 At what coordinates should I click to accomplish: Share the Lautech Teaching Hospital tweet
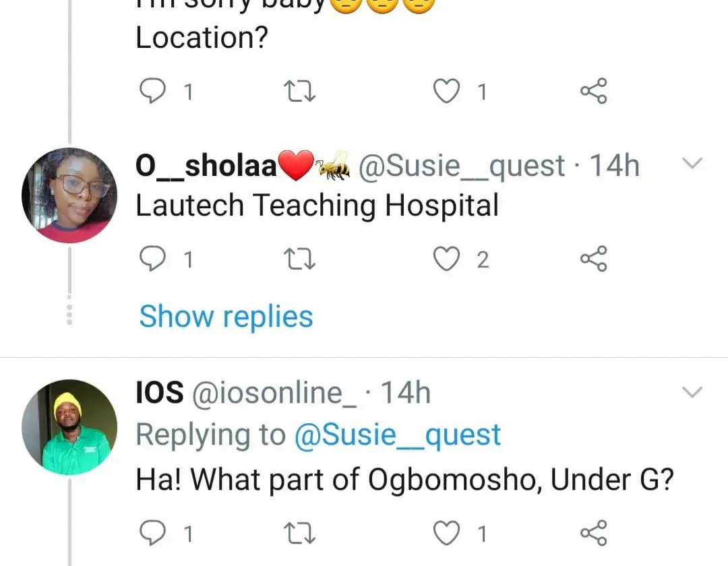593,259
